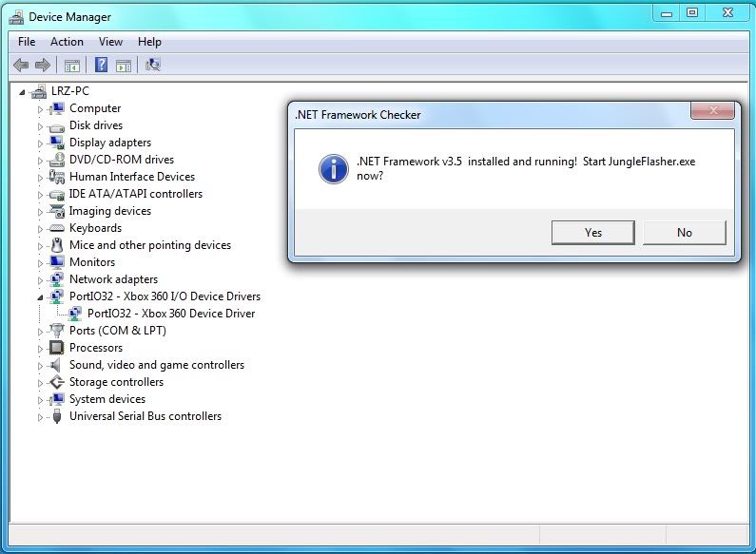This screenshot has height=554, width=756.
Task: Select PortIO32 - Xbox 360 Device Driver label
Action: point(171,314)
